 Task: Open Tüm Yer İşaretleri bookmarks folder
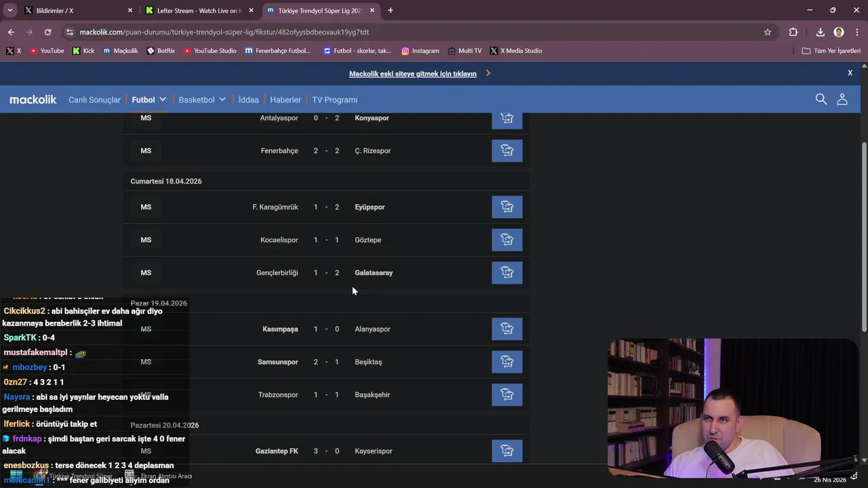pos(831,51)
